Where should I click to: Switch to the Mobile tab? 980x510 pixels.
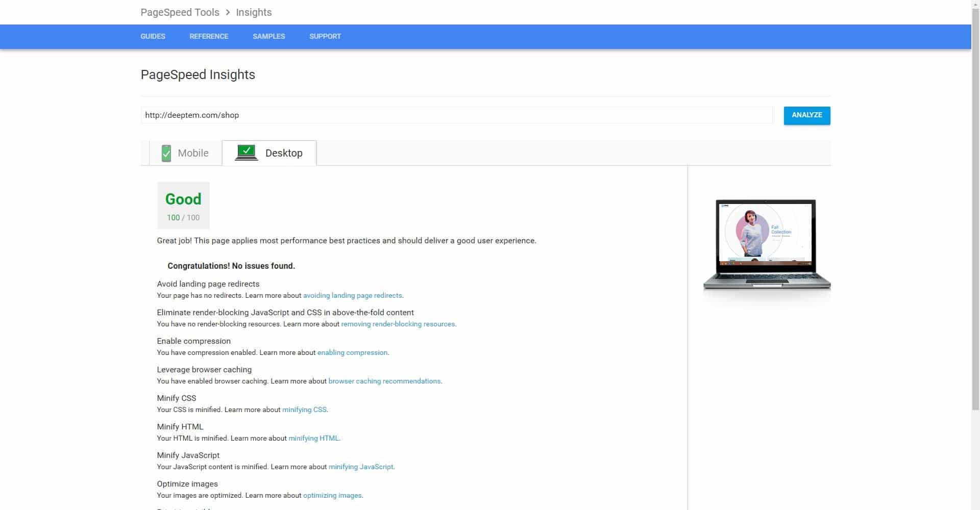185,153
